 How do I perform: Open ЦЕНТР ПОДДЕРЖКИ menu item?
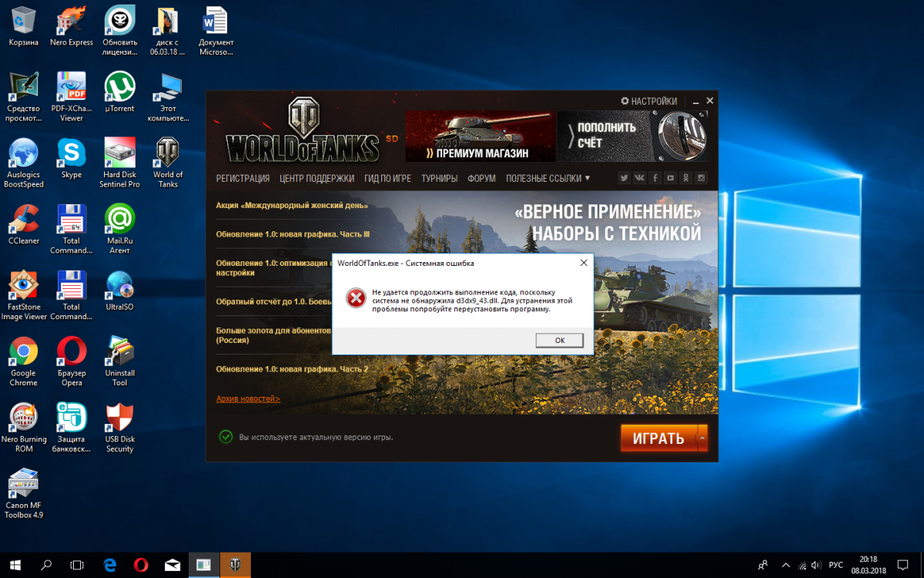(316, 178)
